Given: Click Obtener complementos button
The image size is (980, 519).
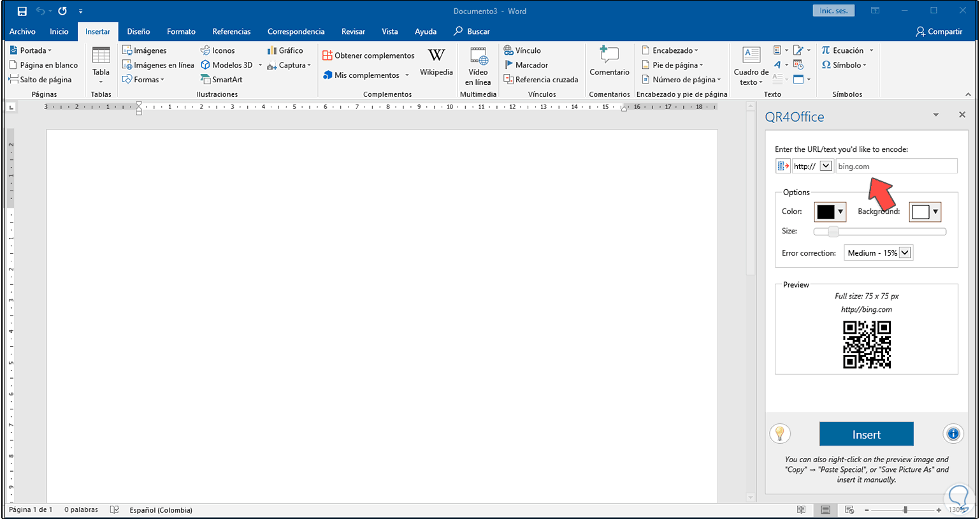Looking at the screenshot, I should pos(368,55).
